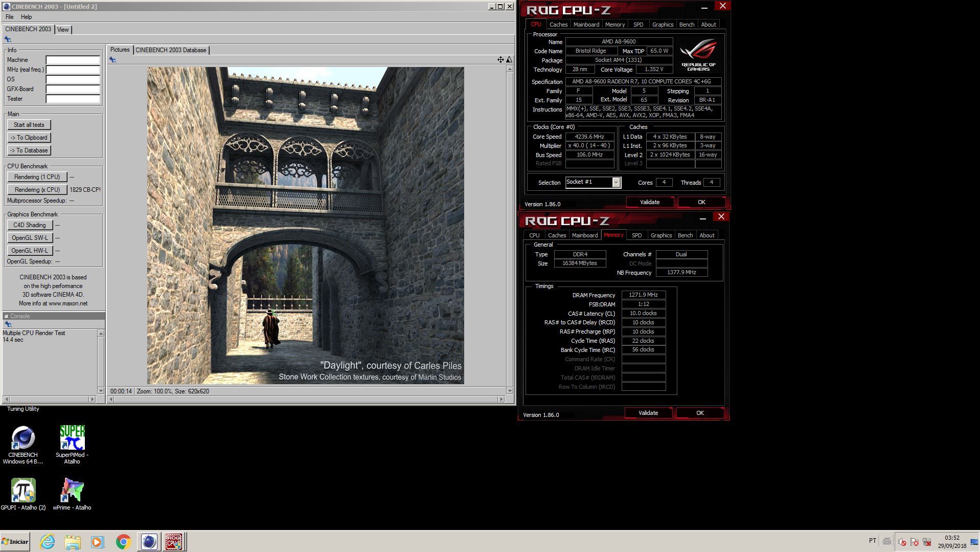Click the picture view vertical scrollbar
This screenshot has height=552, width=980.
coord(510,230)
